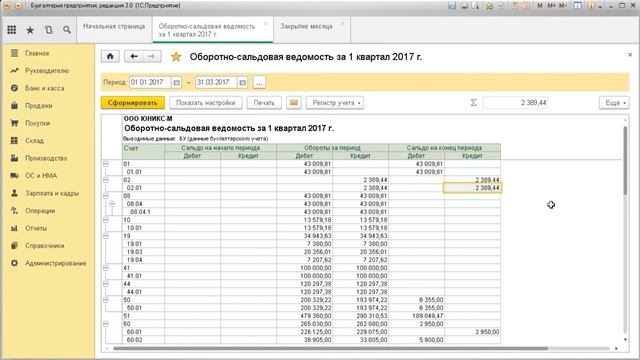Save document icon in title bar
Image resolution: width=640 pixels, height=360 pixels.
[x=452, y=6]
